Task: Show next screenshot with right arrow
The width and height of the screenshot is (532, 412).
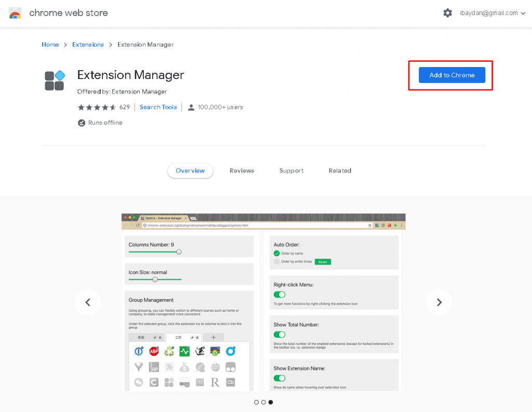Action: pos(439,302)
